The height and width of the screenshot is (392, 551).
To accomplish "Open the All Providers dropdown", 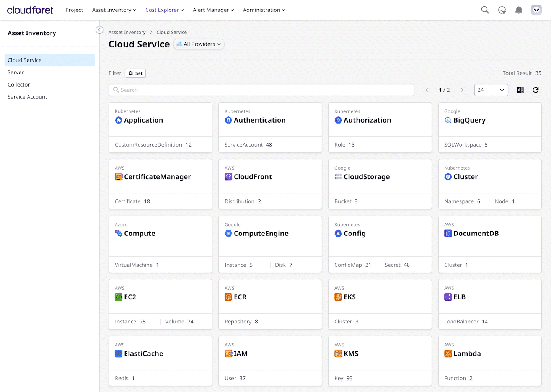I will coord(199,44).
